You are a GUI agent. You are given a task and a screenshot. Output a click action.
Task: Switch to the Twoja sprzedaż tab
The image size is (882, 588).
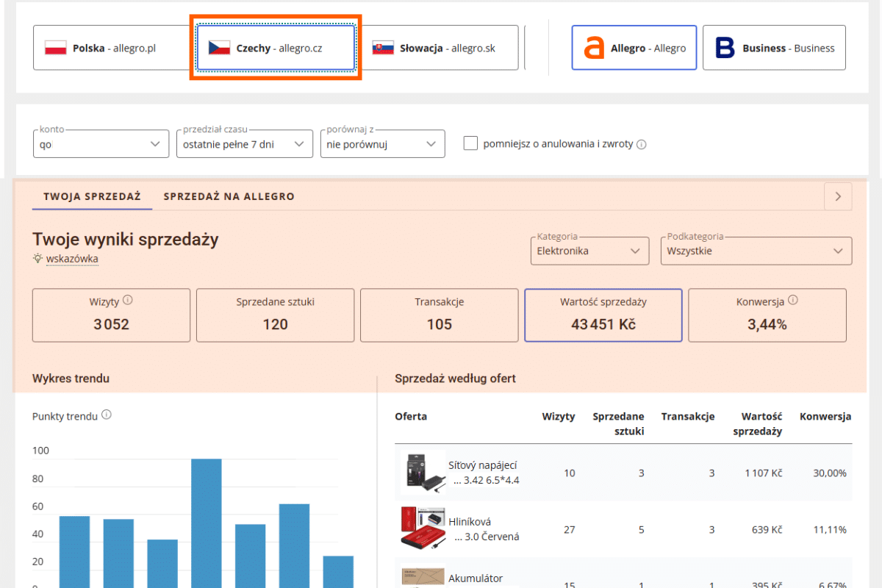(x=92, y=196)
